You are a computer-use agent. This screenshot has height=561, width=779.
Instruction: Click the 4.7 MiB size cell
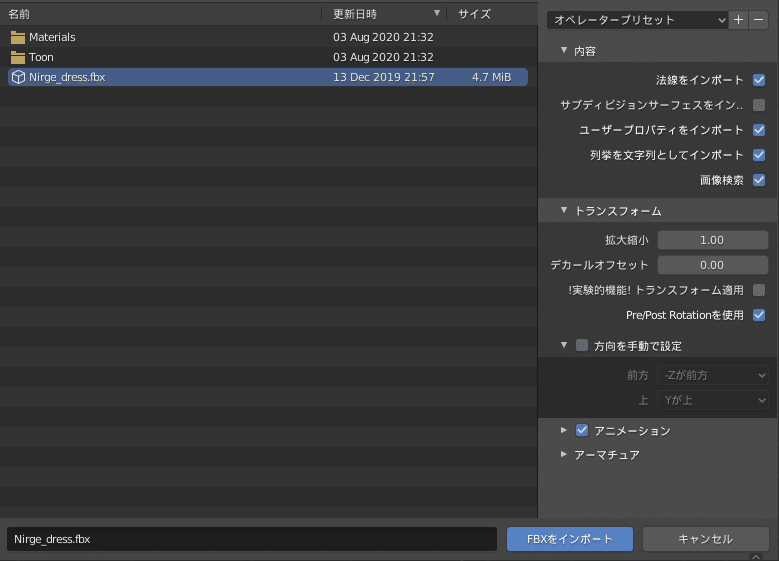(491, 77)
